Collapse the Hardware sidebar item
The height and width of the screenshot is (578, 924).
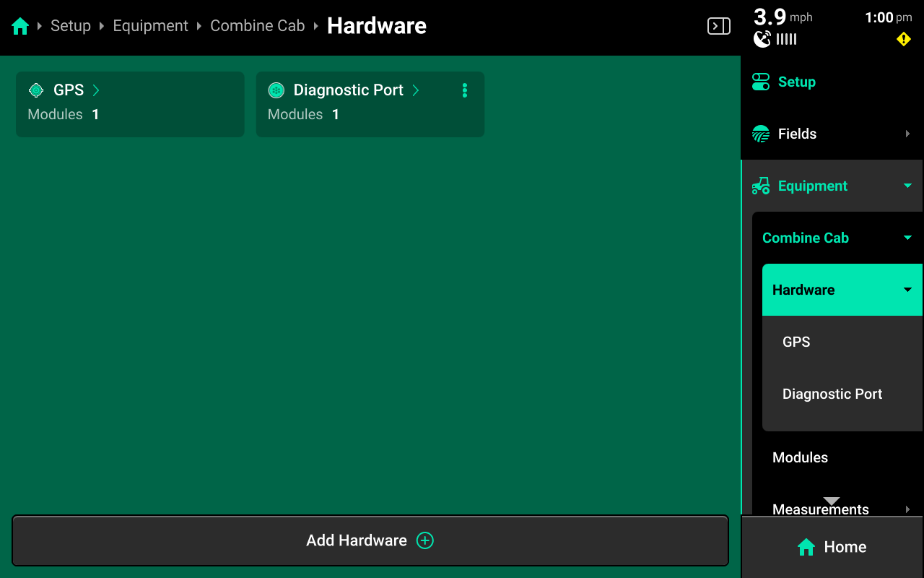click(x=907, y=290)
